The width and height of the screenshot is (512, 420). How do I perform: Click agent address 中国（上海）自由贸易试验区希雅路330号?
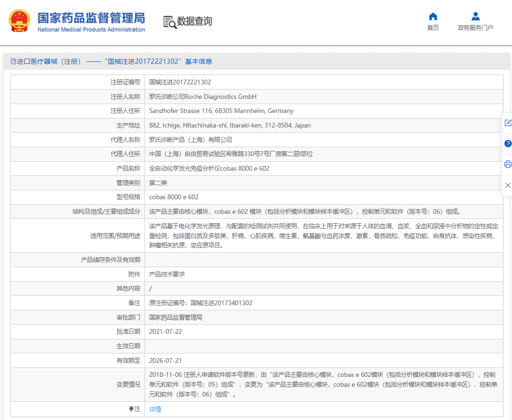pyautogui.click(x=231, y=154)
